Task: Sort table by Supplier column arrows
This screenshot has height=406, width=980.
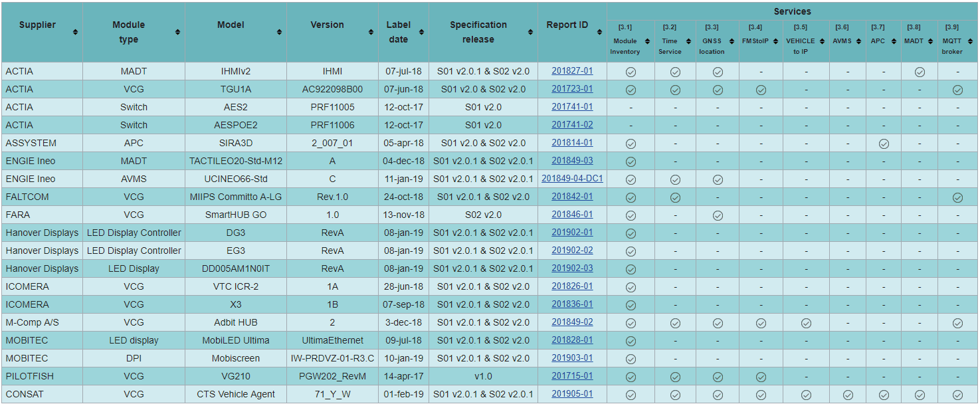Action: tap(75, 32)
